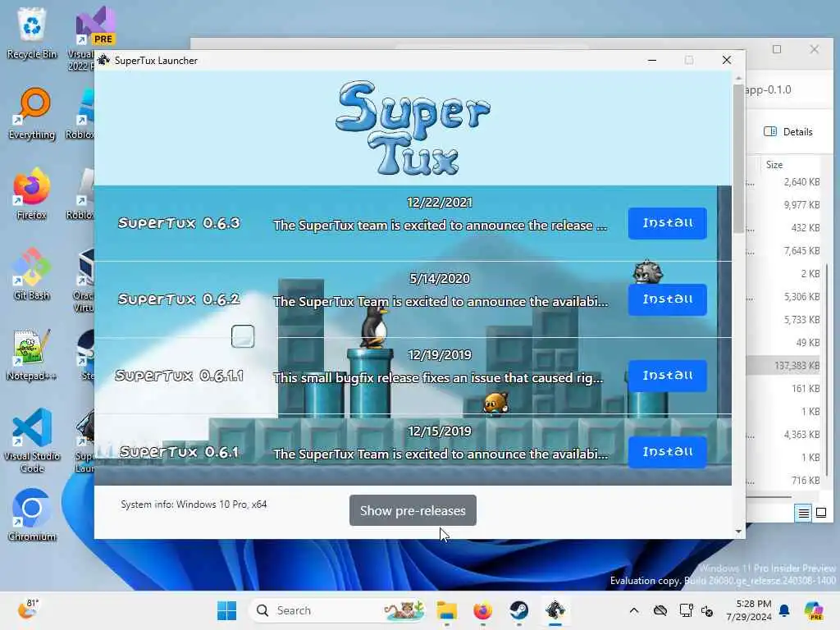Open the Git Bash desktop icon

[32, 274]
